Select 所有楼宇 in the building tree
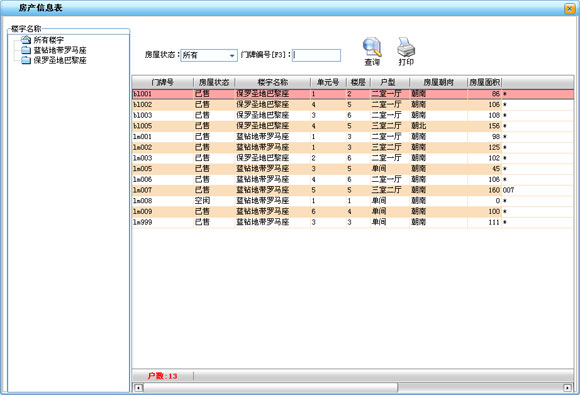Image resolution: width=580 pixels, height=395 pixels. [x=49, y=40]
